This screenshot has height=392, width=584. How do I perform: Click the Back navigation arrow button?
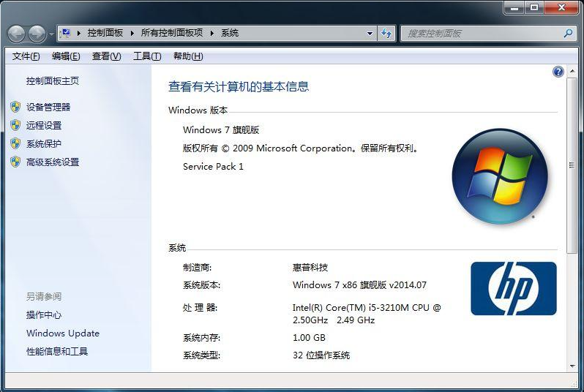[17, 34]
